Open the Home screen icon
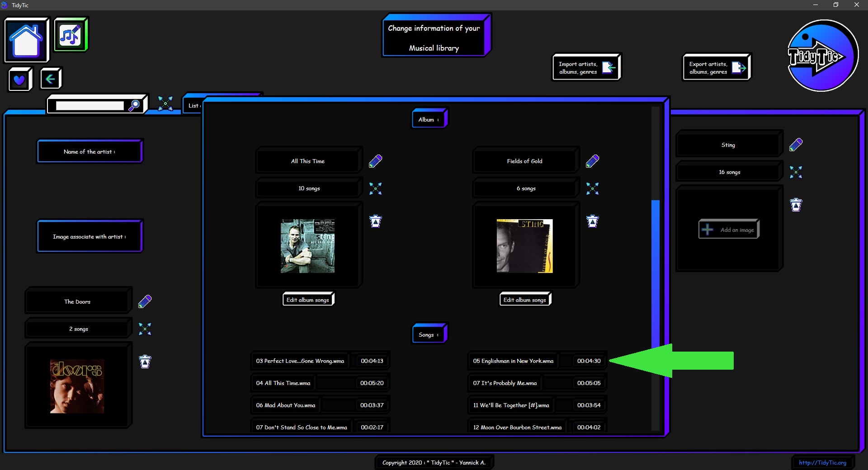Viewport: 868px width, 470px height. (x=26, y=40)
